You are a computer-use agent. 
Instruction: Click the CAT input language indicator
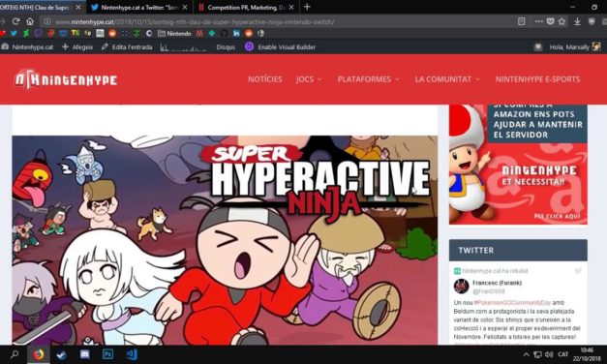point(562,354)
